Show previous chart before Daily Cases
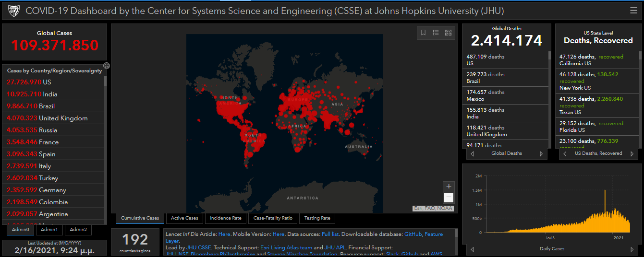644x257 pixels. point(472,249)
